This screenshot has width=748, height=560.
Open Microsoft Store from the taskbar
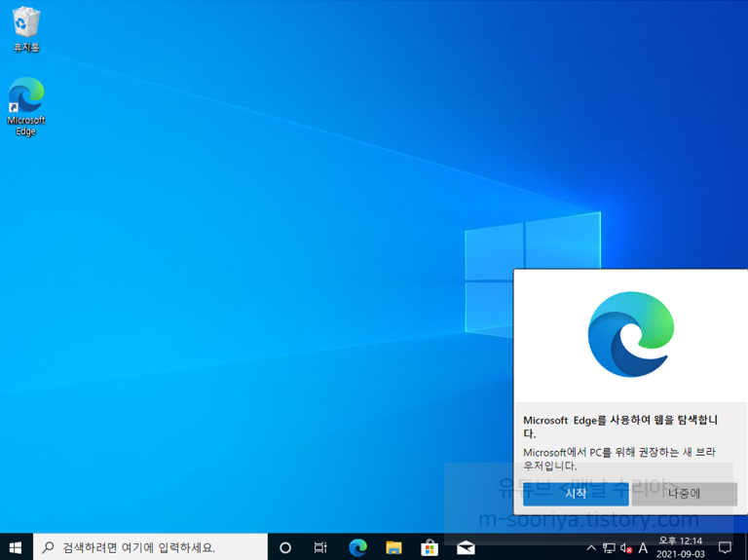click(430, 547)
